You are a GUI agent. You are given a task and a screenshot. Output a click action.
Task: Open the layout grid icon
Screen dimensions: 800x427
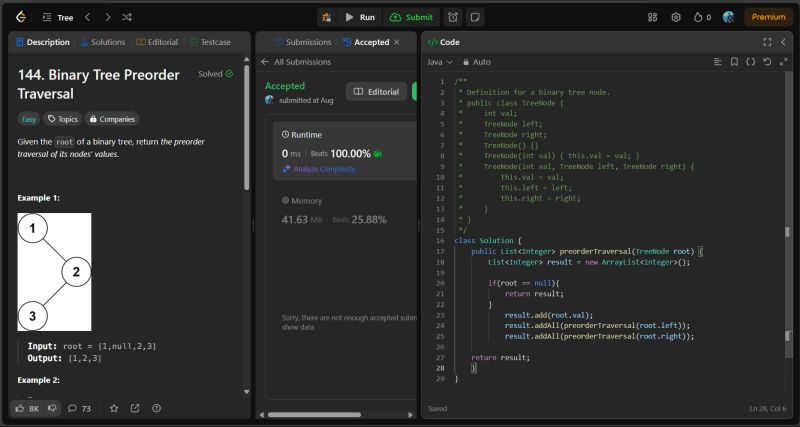click(x=653, y=17)
